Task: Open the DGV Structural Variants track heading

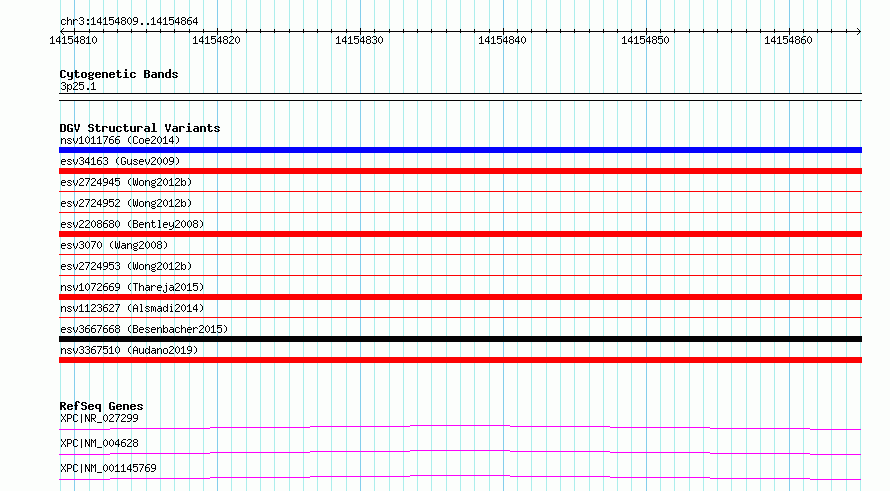Action: 140,128
